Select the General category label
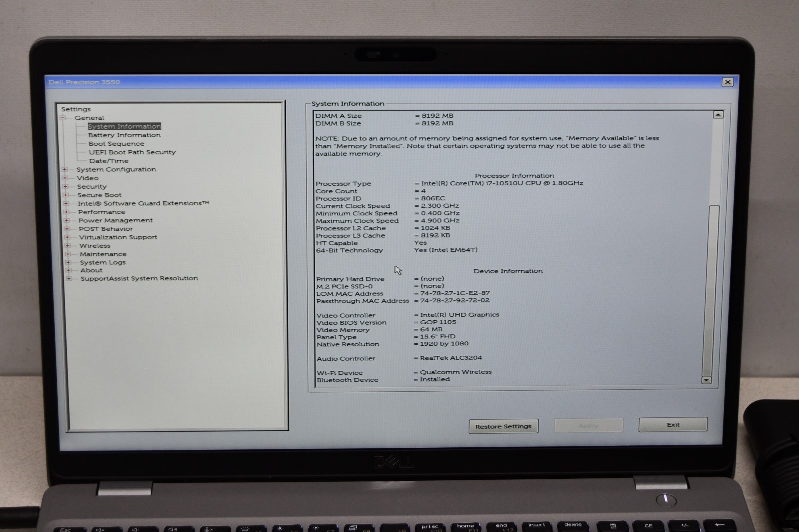 (x=89, y=118)
